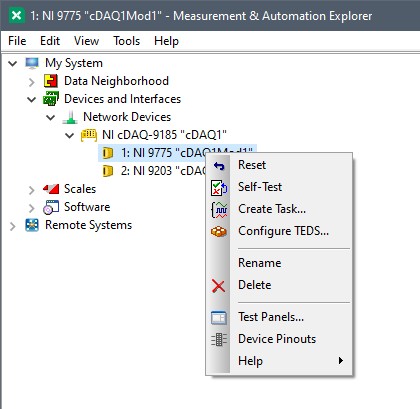Click the red X Delete icon
Viewport: 420px width, 409px height.
[218, 286]
